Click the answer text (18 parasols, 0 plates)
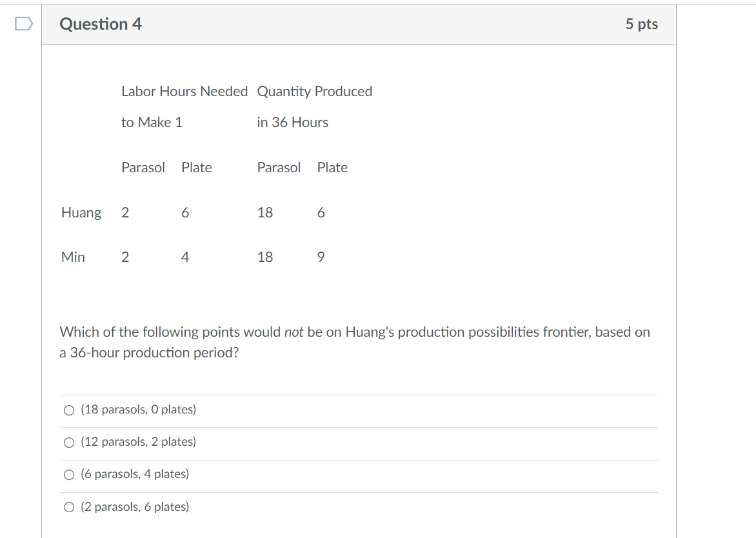 point(137,409)
